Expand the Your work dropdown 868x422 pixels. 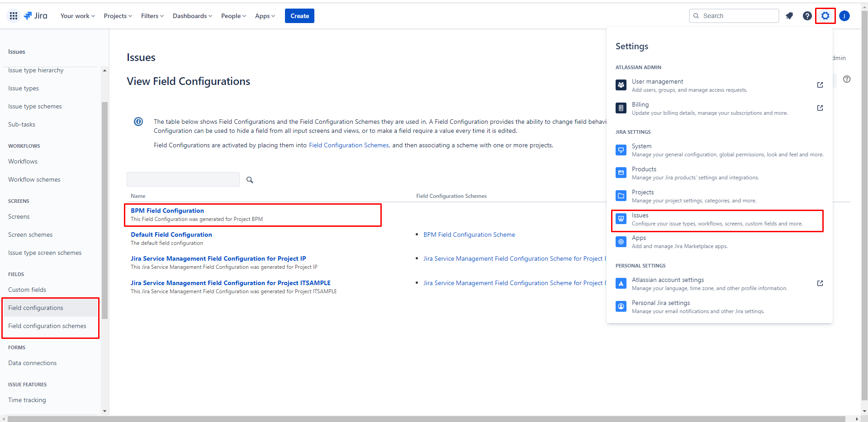77,16
